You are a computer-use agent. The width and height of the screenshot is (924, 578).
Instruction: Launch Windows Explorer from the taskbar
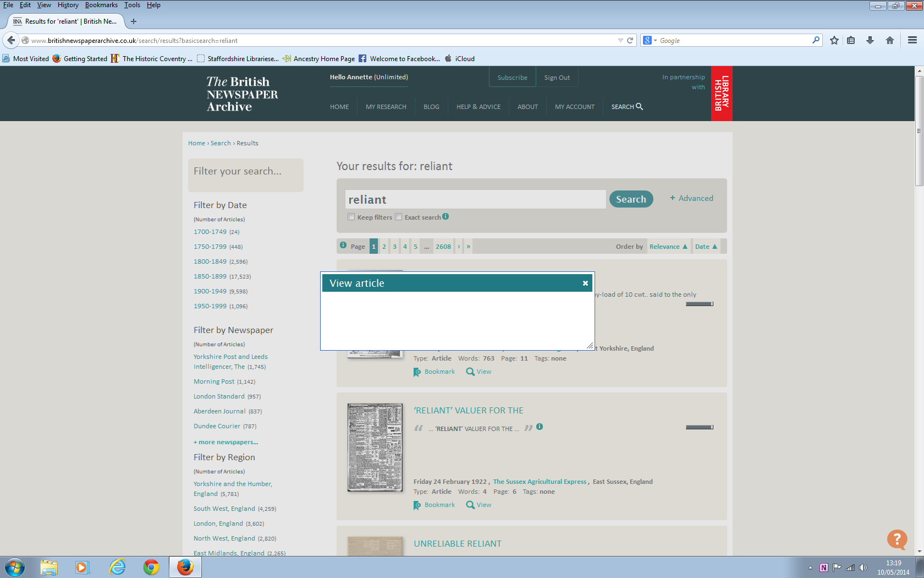tap(49, 567)
